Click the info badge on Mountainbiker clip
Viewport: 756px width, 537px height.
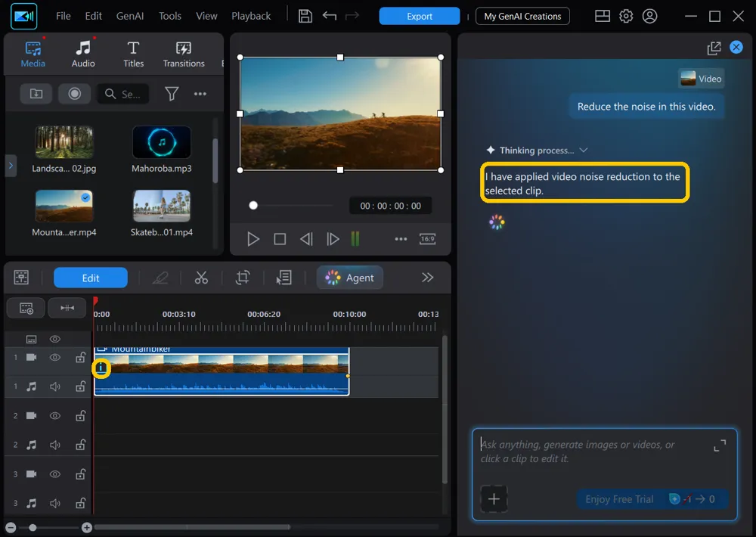(x=101, y=368)
